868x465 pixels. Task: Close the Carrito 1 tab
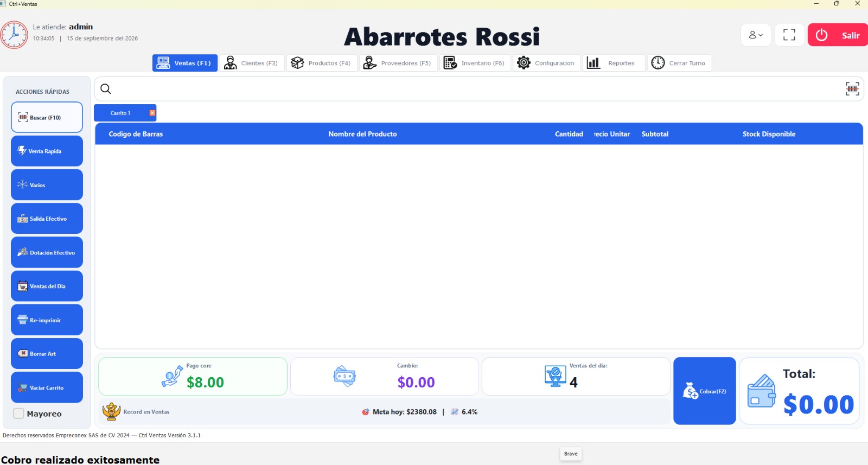pos(152,113)
